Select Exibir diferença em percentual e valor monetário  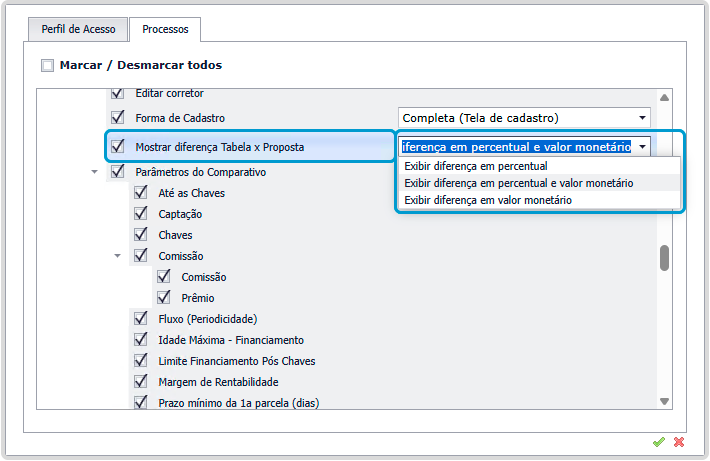pyautogui.click(x=519, y=183)
